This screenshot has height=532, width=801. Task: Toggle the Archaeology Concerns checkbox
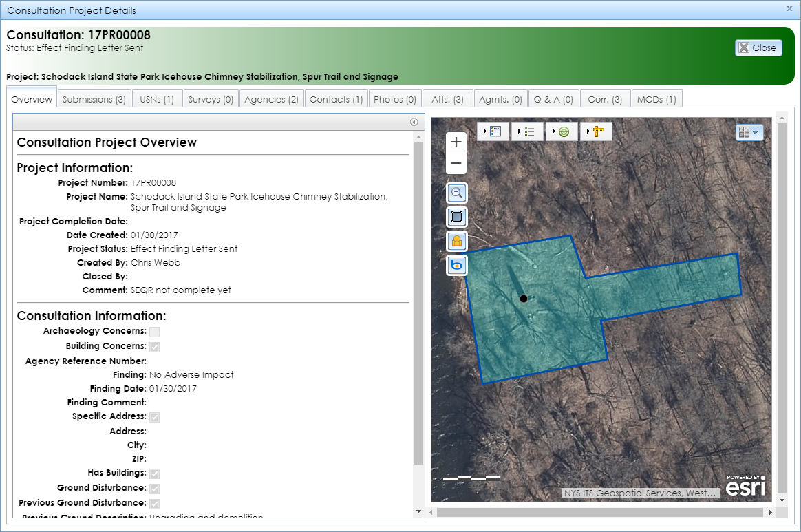[154, 332]
